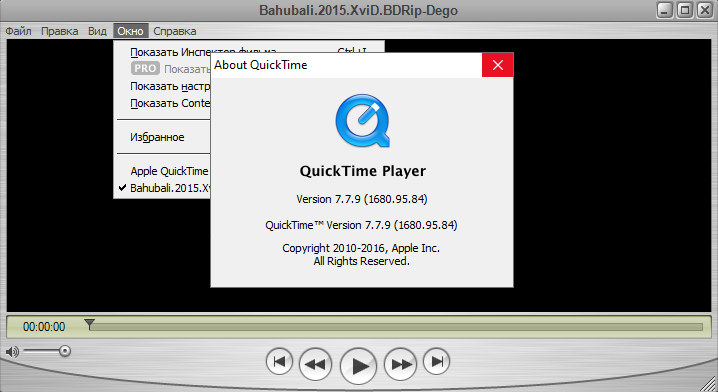Click the playback progress bar track
Viewport: 718px width, 392px height.
(x=397, y=327)
